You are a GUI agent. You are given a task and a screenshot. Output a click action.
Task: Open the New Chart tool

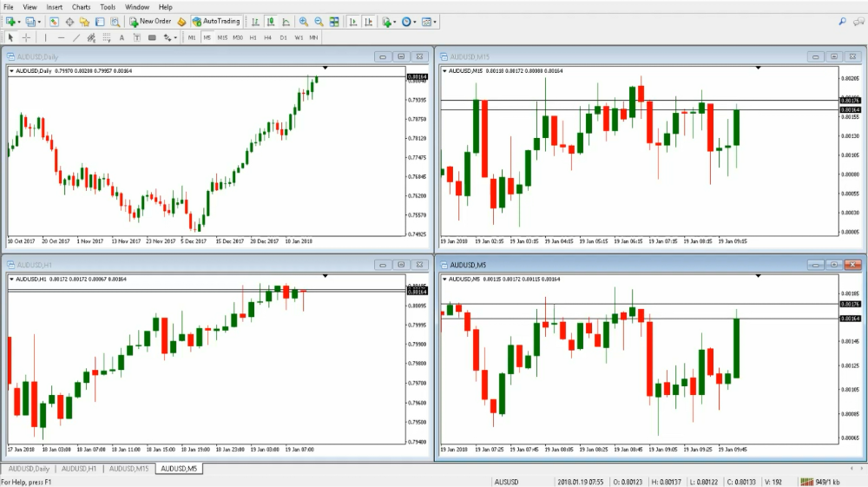tap(10, 22)
